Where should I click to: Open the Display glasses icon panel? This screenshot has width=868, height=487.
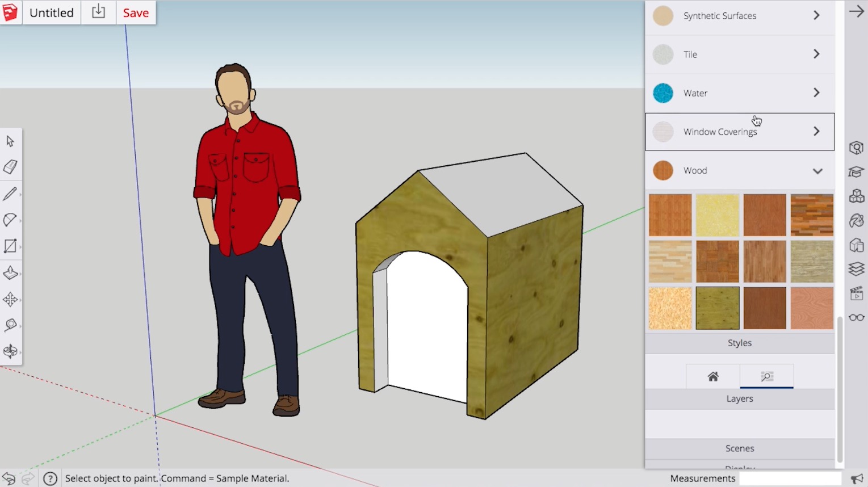[x=856, y=317]
